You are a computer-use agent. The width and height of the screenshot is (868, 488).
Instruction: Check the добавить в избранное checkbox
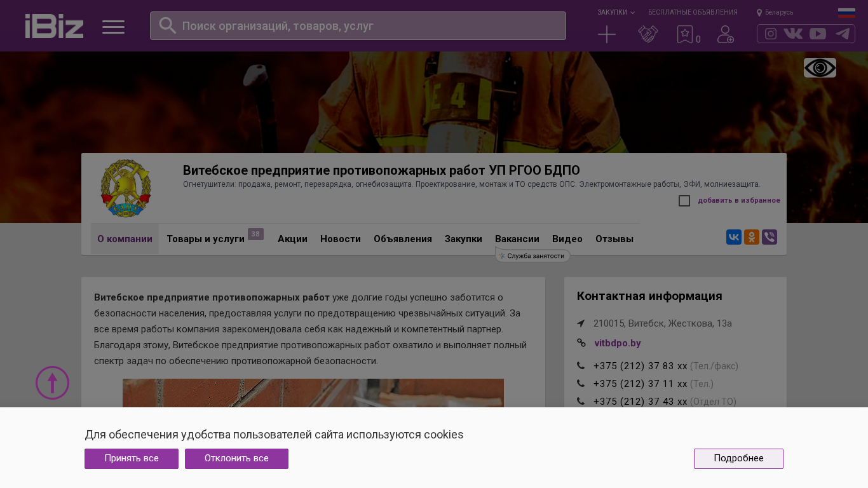click(684, 201)
